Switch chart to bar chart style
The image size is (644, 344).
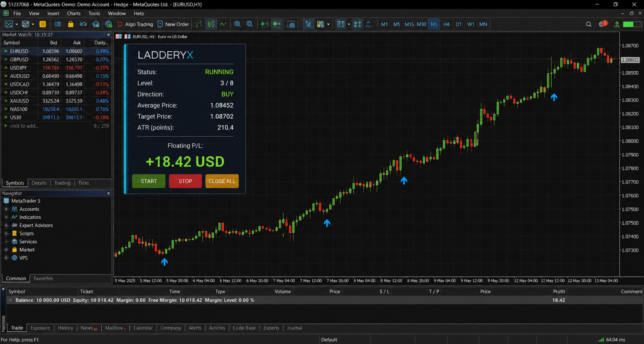click(199, 24)
